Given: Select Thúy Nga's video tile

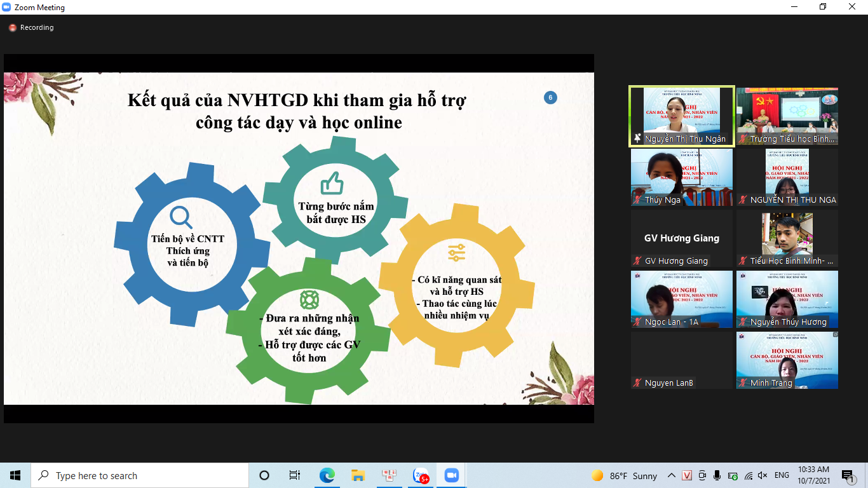Looking at the screenshot, I should coord(682,177).
